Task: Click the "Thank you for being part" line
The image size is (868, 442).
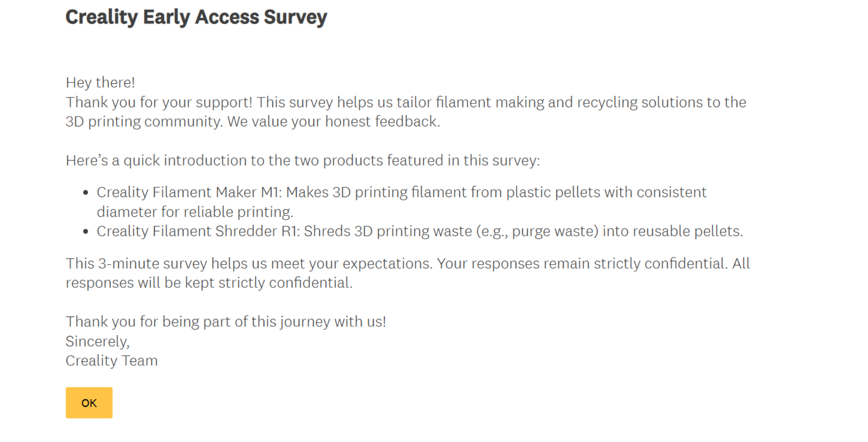Action: [x=226, y=322]
